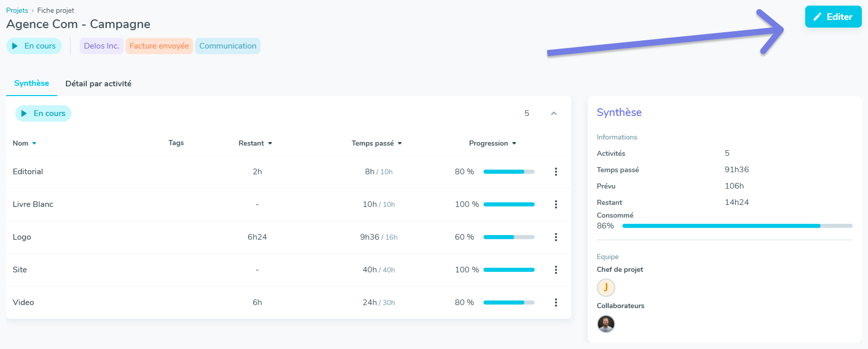Viewport: 868px width, 349px height.
Task: Click the Tags column header
Action: [176, 143]
